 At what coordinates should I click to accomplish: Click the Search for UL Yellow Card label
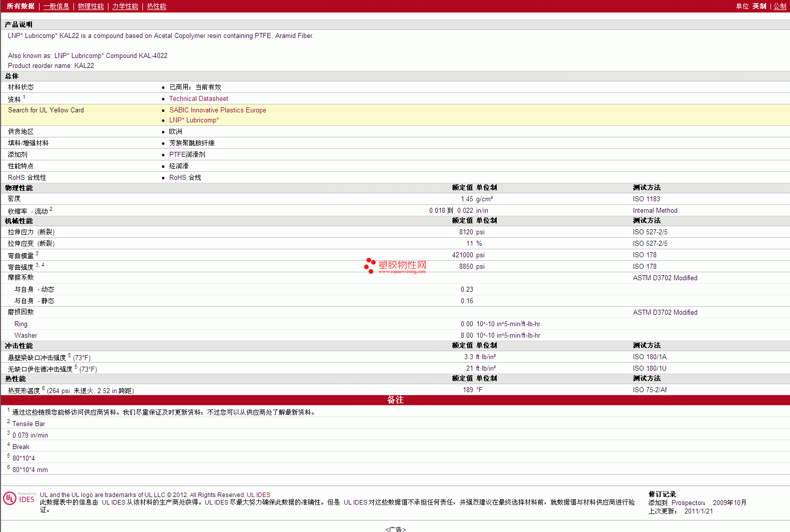tap(46, 110)
